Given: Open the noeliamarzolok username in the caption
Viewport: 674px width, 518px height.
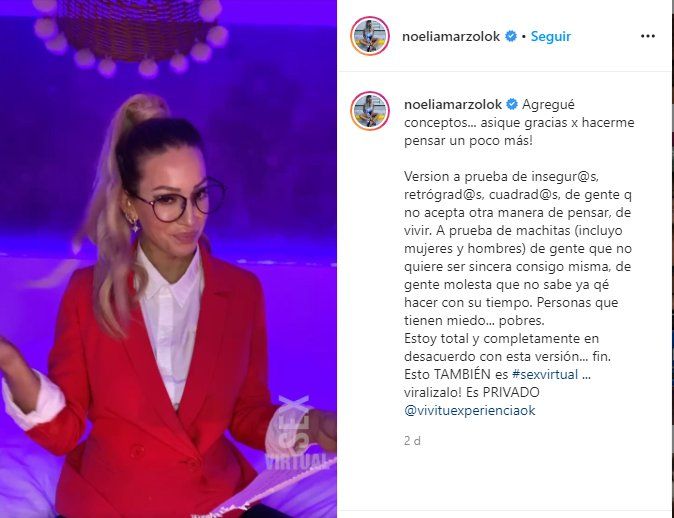Looking at the screenshot, I should pos(453,104).
